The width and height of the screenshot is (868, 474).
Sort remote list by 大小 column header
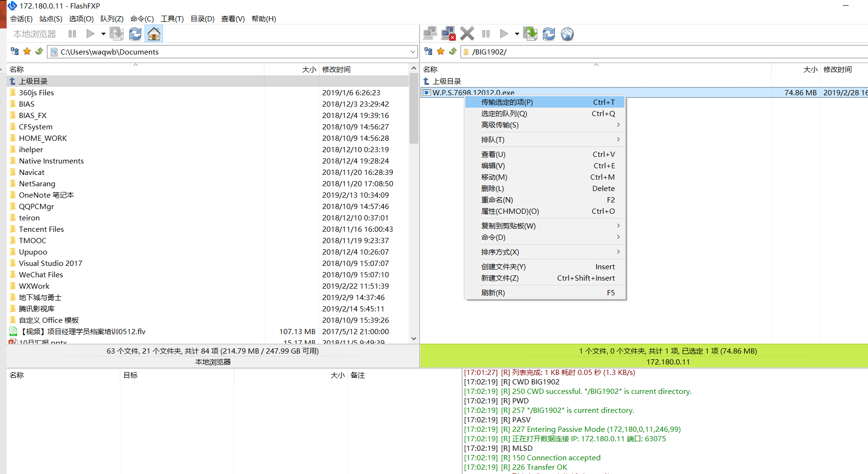796,69
